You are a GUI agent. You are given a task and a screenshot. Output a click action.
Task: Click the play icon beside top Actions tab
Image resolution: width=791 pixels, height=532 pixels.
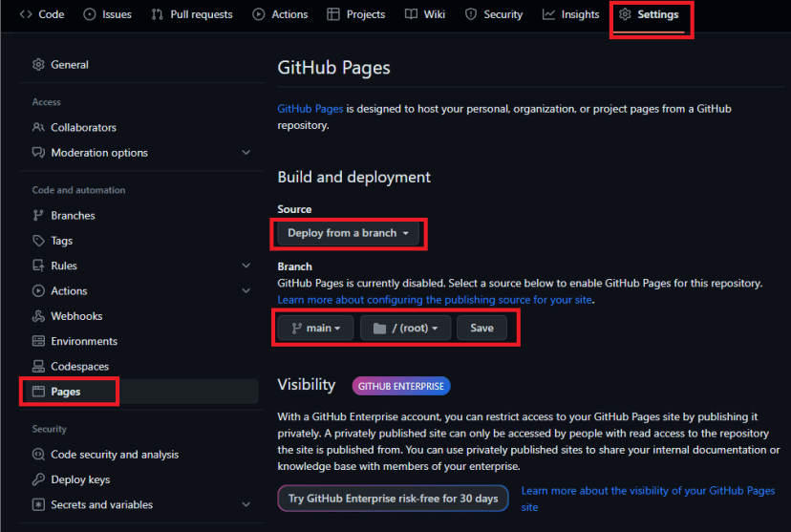[258, 14]
